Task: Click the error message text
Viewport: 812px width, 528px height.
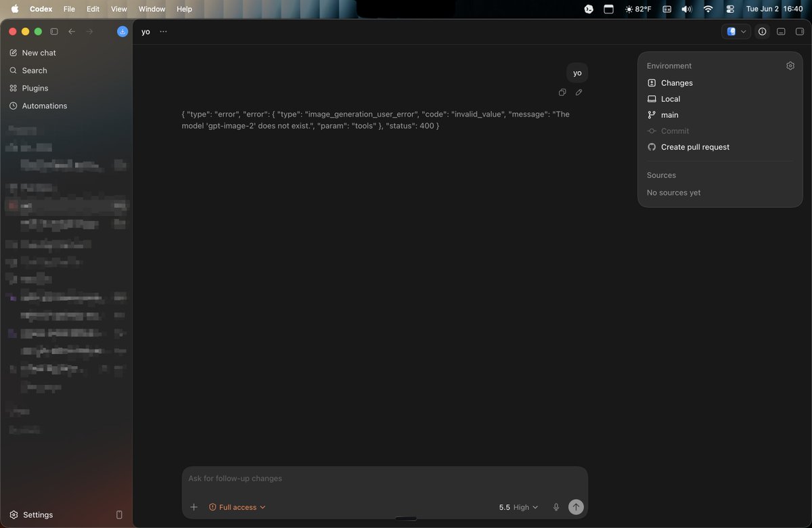Action: click(x=376, y=120)
